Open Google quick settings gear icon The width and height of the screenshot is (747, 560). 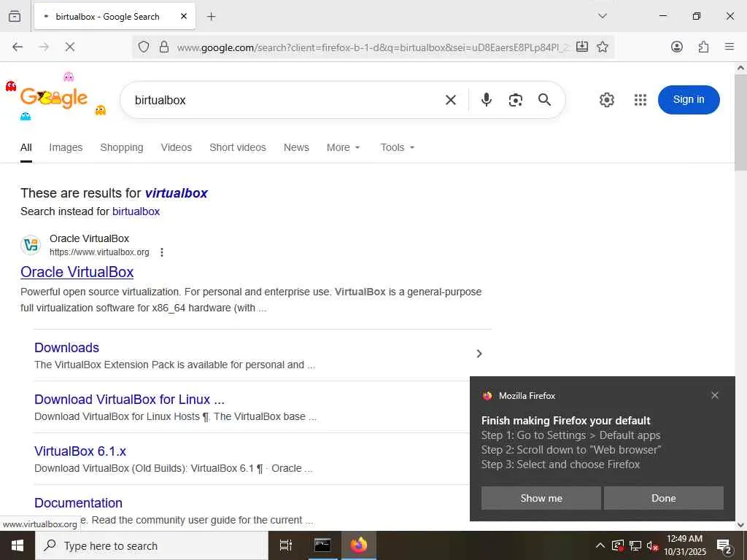(606, 99)
